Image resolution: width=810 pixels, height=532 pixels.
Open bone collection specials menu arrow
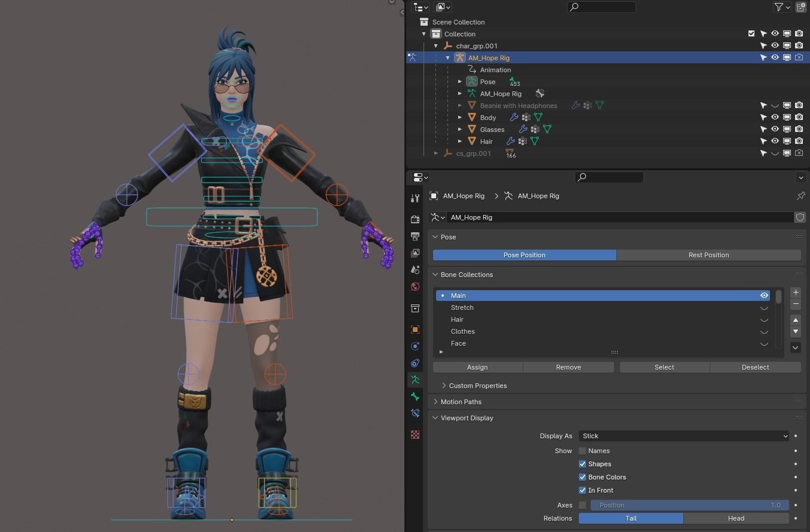coord(796,348)
